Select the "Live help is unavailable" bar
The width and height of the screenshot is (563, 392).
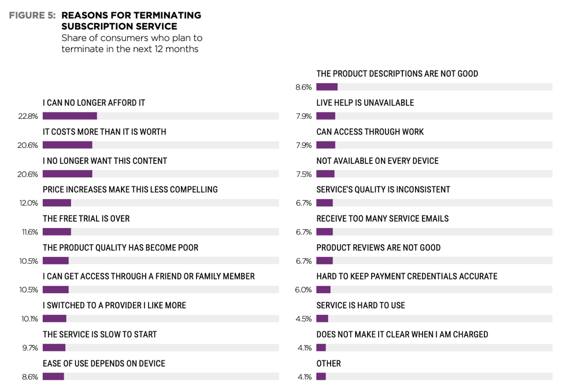[326, 116]
